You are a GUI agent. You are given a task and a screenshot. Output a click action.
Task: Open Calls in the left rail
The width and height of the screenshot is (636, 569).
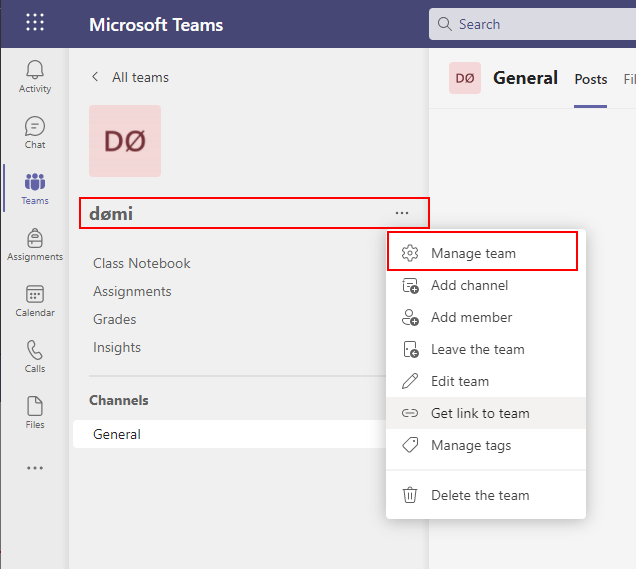tap(35, 356)
